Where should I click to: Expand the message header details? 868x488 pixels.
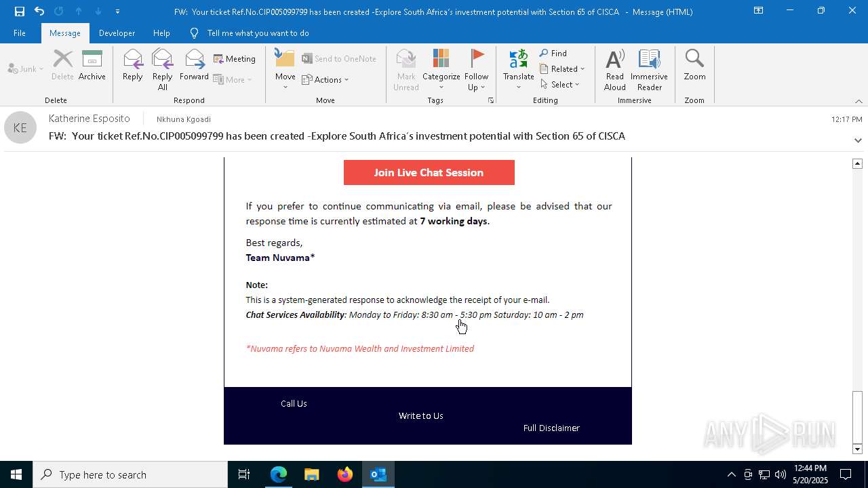tap(858, 140)
